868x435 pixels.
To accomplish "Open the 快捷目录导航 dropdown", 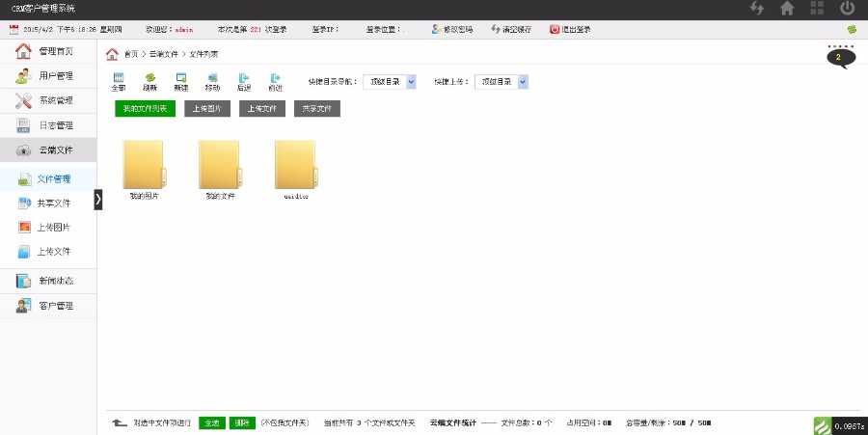I will click(x=390, y=82).
